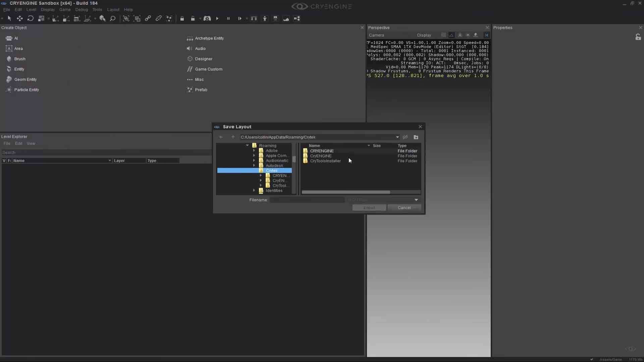Open the Filename dropdown in Save Layout
The height and width of the screenshot is (362, 644).
tap(416, 200)
